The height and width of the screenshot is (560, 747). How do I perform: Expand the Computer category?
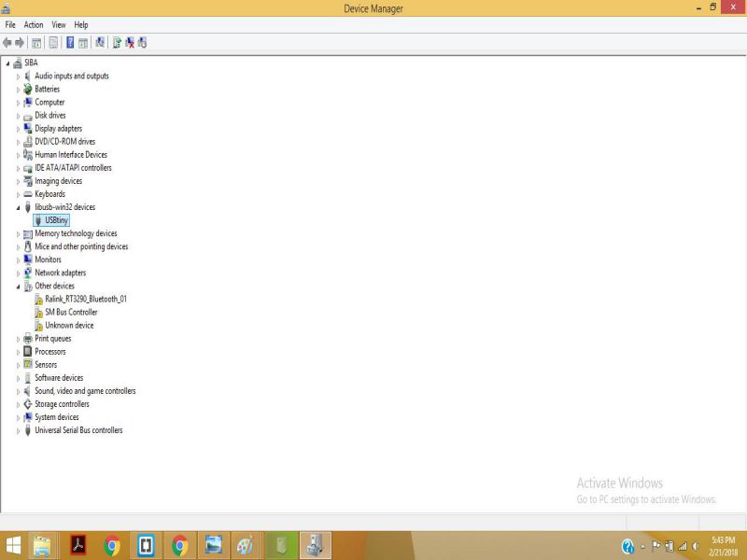click(x=18, y=103)
